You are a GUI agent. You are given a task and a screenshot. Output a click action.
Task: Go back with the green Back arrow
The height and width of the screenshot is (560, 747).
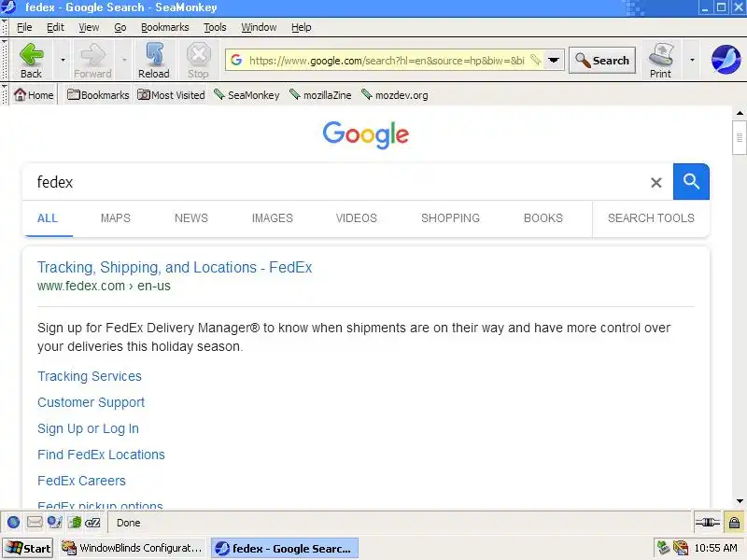[x=31, y=61]
